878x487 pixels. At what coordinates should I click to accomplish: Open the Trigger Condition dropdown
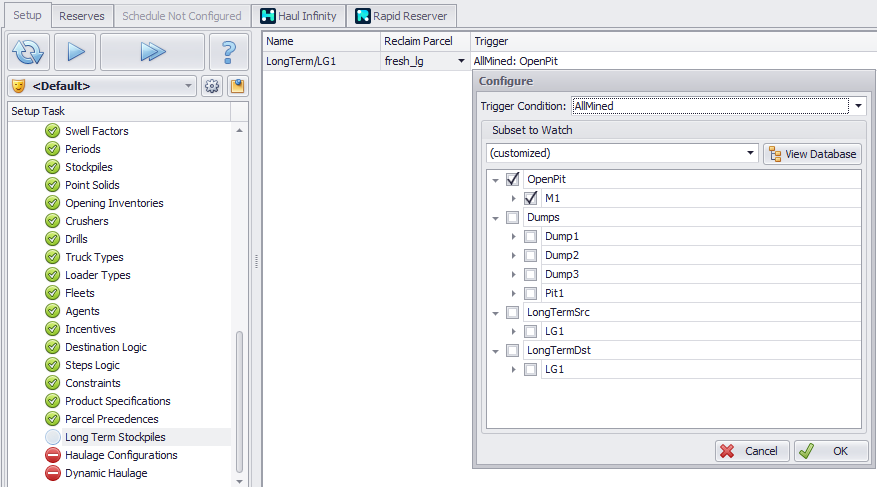(x=858, y=105)
